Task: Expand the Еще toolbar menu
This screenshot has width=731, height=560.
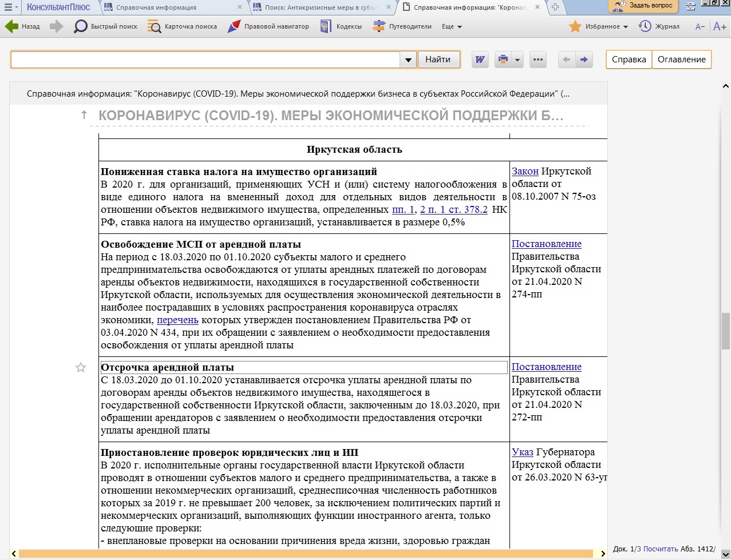Action: coord(452,26)
